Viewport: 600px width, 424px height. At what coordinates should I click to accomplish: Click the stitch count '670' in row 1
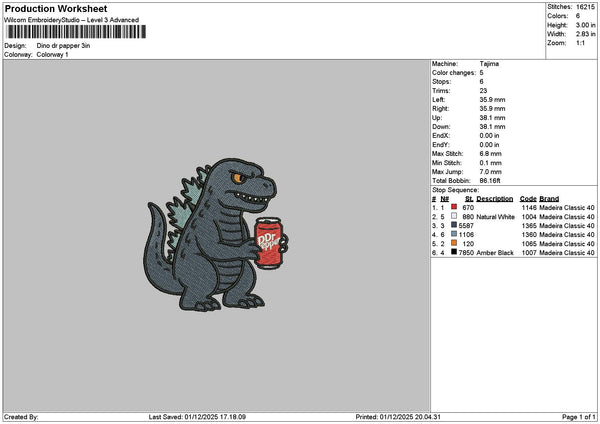coord(468,208)
